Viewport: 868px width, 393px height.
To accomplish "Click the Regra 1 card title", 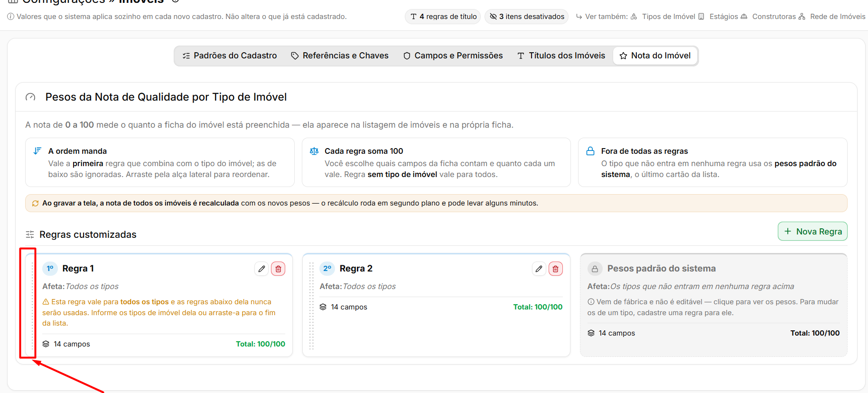I will pyautogui.click(x=78, y=269).
